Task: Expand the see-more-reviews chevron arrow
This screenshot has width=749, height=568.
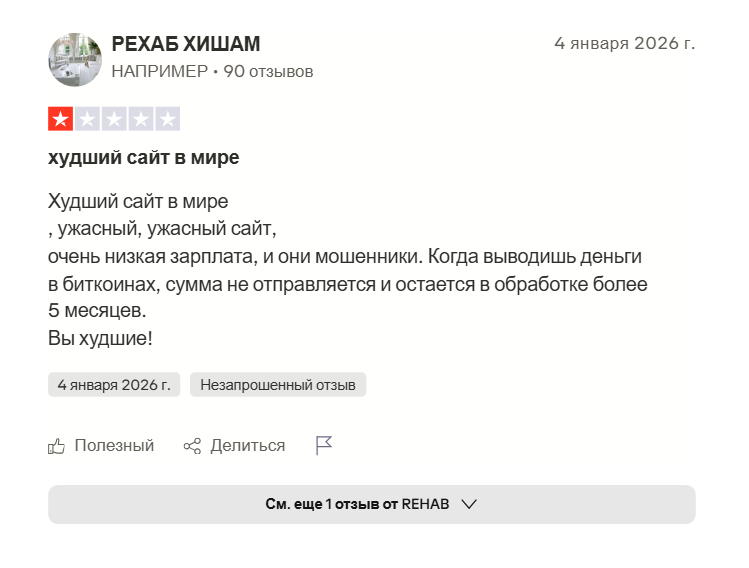Action: pos(469,504)
